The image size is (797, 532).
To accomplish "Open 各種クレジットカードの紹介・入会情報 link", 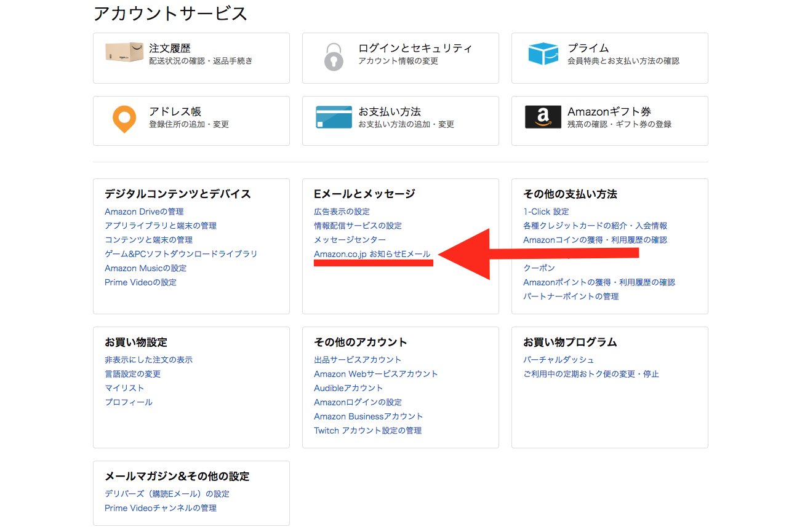I will point(595,226).
